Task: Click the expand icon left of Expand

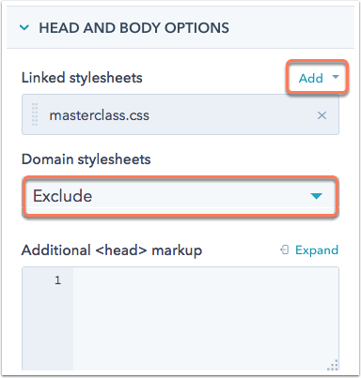Action: [284, 249]
